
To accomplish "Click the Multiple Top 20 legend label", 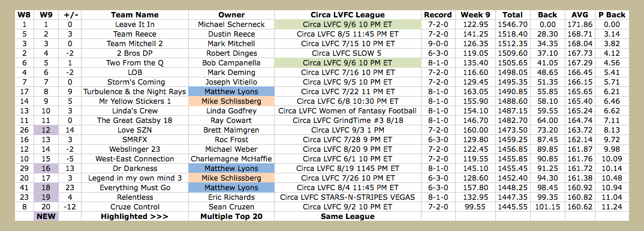I will [x=231, y=216].
